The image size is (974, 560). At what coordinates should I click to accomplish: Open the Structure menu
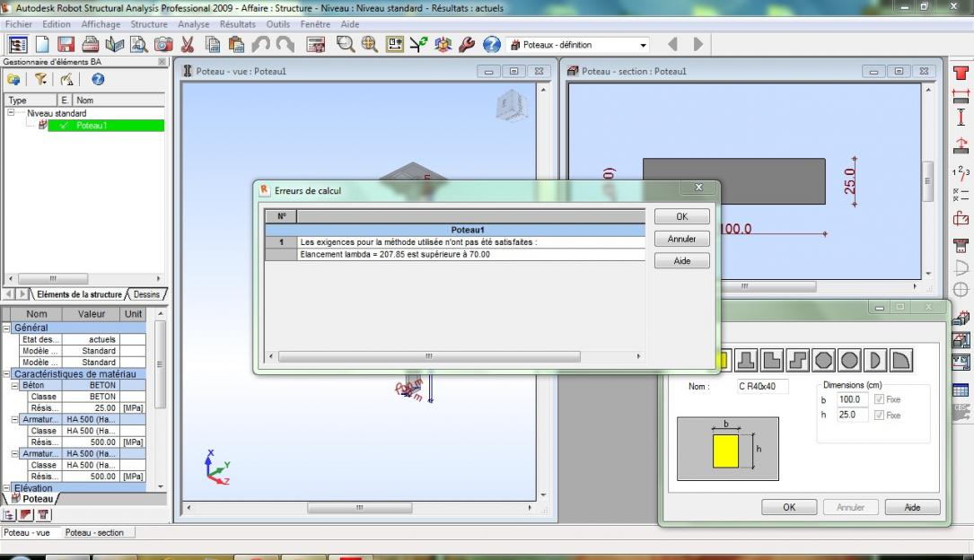pos(149,24)
